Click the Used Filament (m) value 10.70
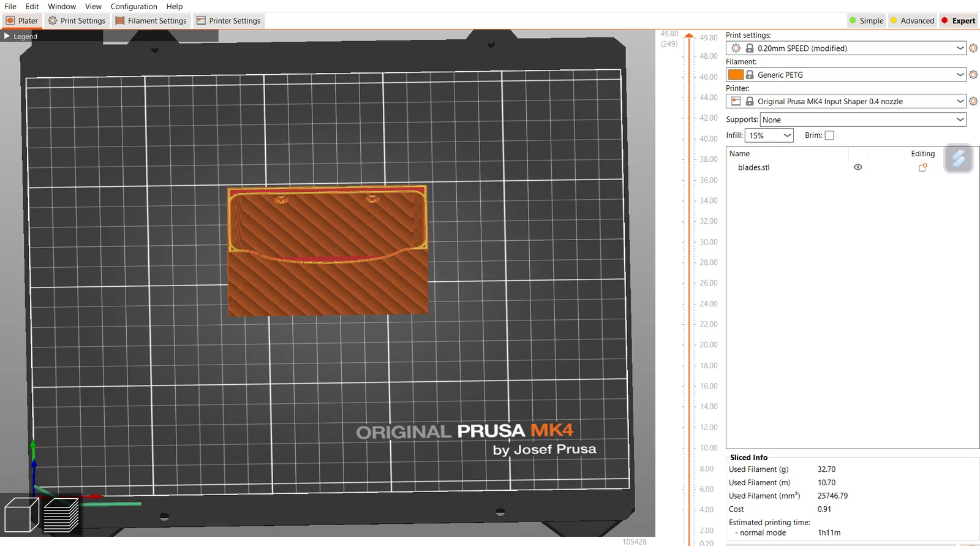 (x=826, y=483)
